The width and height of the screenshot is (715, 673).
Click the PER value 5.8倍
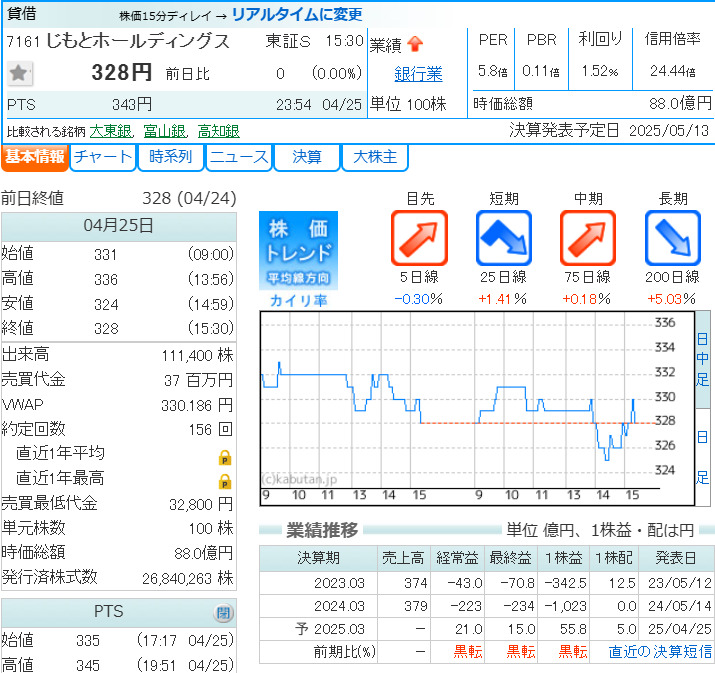pyautogui.click(x=492, y=71)
